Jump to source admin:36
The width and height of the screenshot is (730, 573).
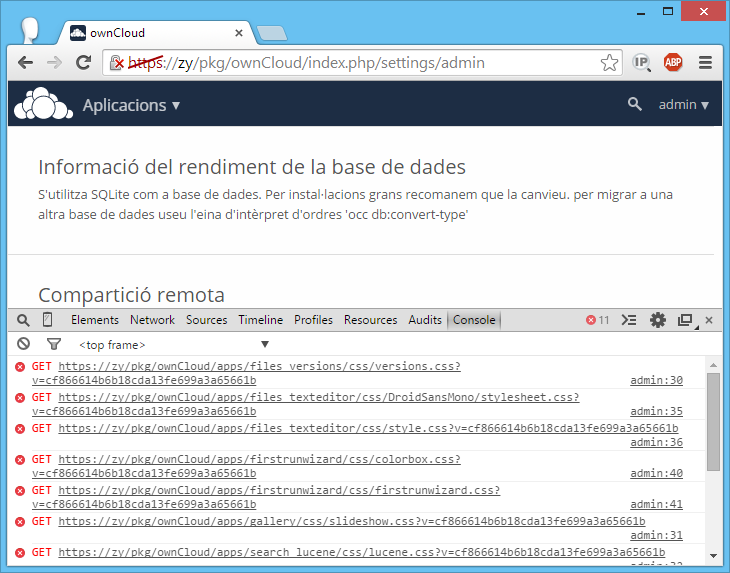(656, 442)
